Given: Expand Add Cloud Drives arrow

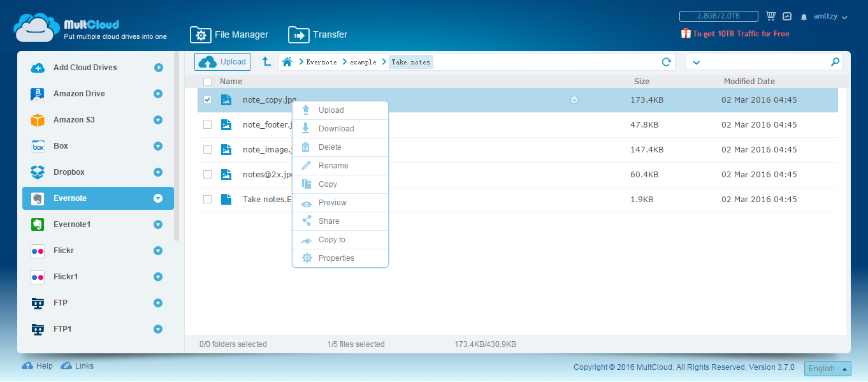Looking at the screenshot, I should click(158, 68).
